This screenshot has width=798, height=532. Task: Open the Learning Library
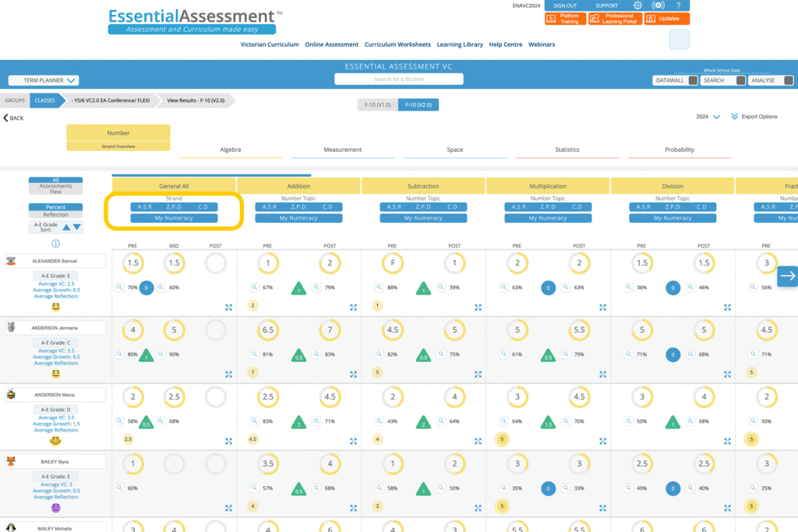coord(460,44)
